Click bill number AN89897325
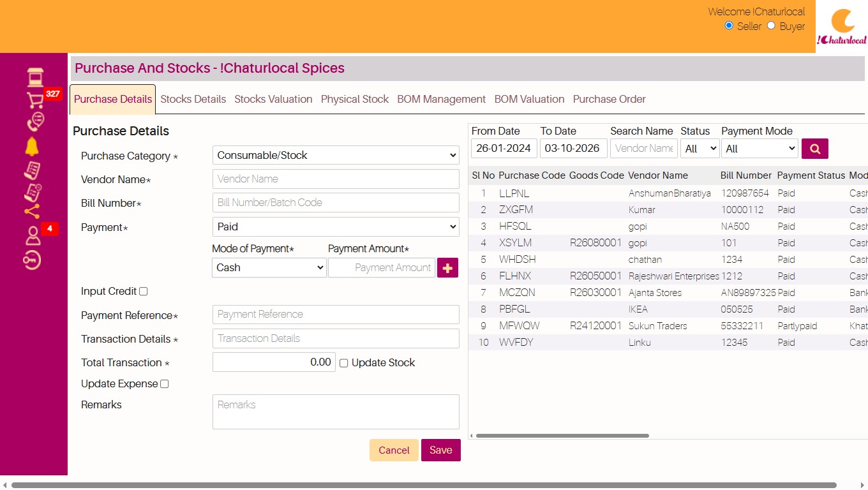The width and height of the screenshot is (868, 490). coord(749,293)
